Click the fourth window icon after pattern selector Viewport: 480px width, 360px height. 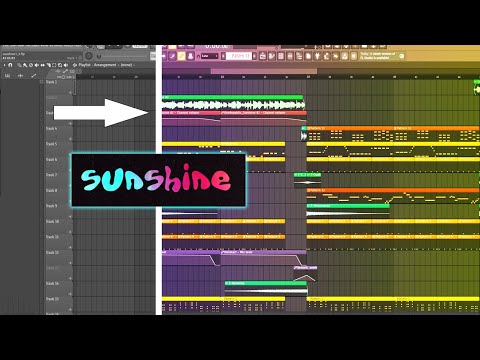click(290, 56)
